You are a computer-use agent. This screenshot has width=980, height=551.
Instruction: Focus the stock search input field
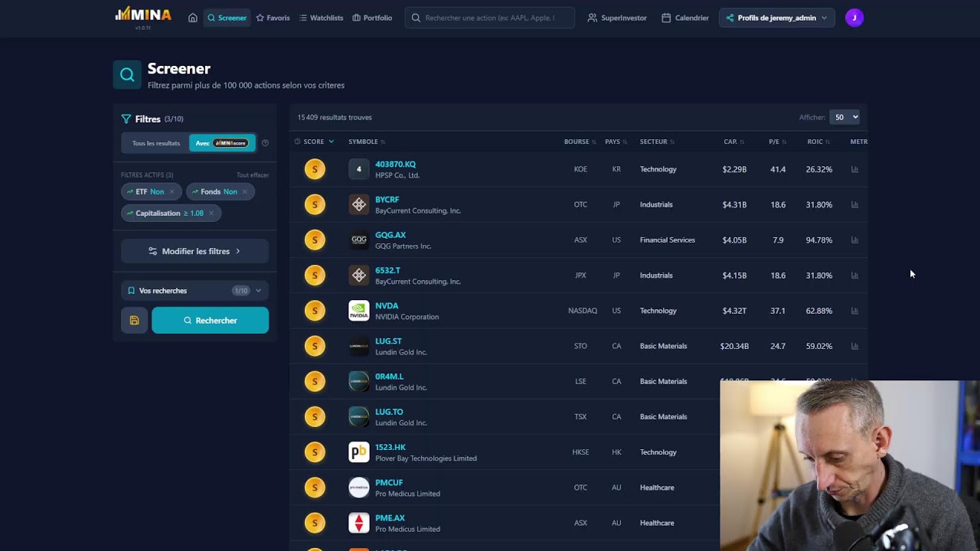coord(490,18)
